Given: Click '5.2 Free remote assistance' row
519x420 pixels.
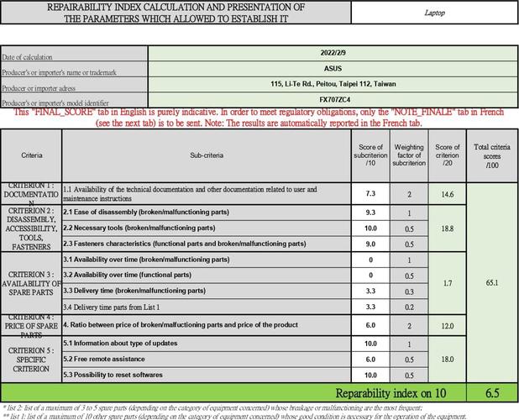Looking at the screenshot, I should (207, 360).
